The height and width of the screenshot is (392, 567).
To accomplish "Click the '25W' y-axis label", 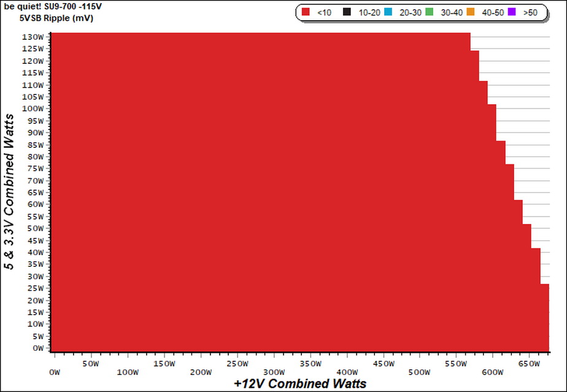I will coord(36,288).
